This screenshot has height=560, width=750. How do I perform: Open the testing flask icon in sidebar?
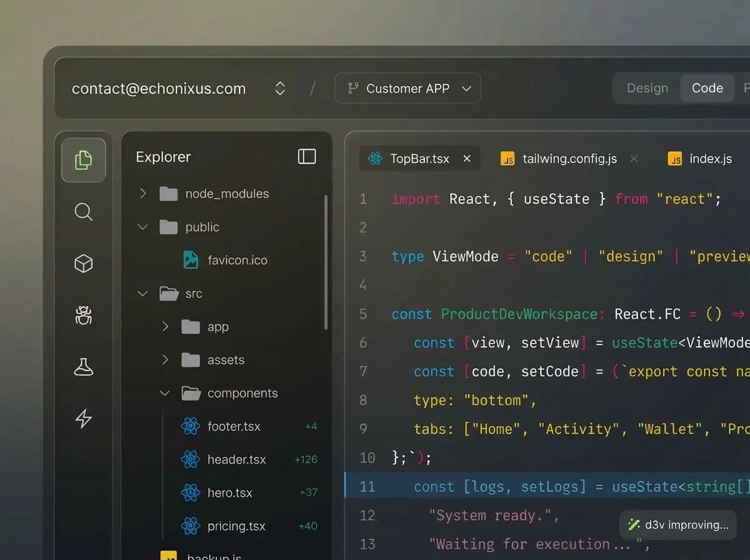(x=84, y=367)
